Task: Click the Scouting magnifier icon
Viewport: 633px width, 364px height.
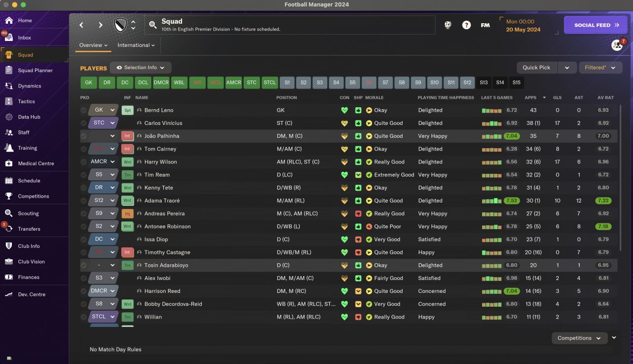Action: (9, 213)
